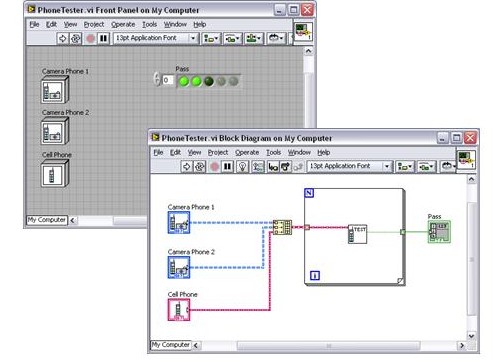This screenshot has width=495, height=364.
Task: Click TEST subVI inside the For Loop
Action: tap(357, 234)
